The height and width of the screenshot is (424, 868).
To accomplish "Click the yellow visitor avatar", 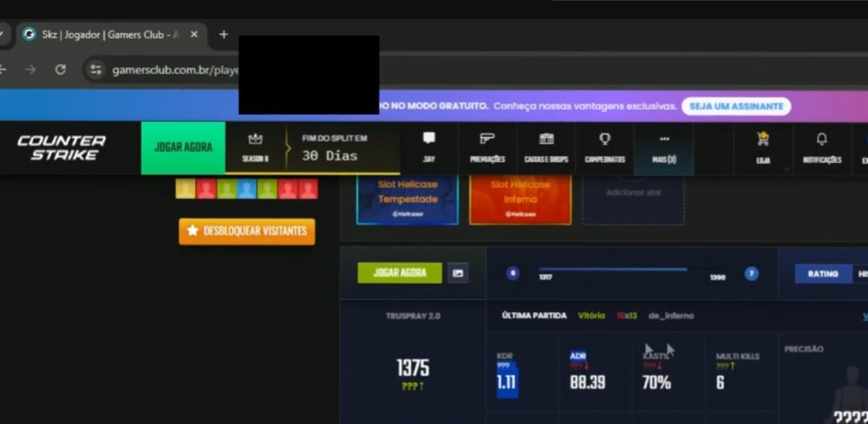I will (185, 189).
